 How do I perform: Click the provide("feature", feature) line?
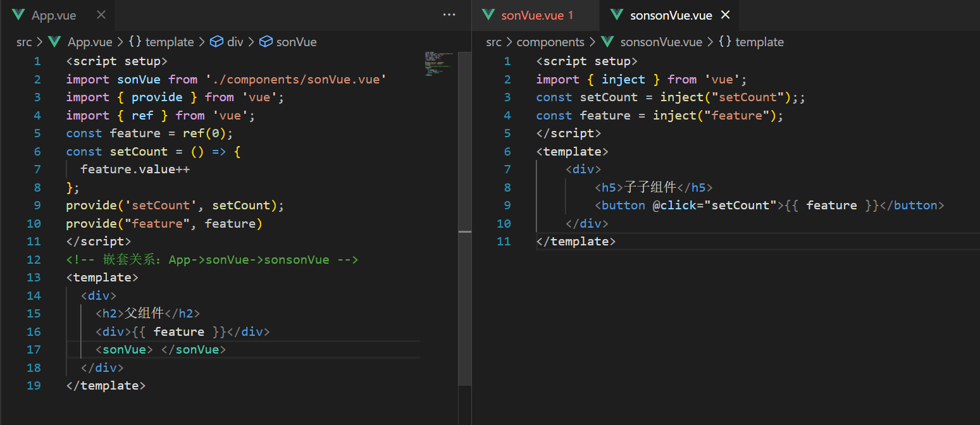[x=164, y=224]
